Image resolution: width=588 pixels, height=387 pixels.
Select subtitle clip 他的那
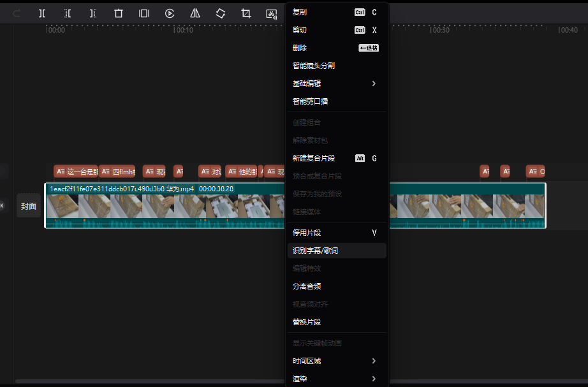241,172
